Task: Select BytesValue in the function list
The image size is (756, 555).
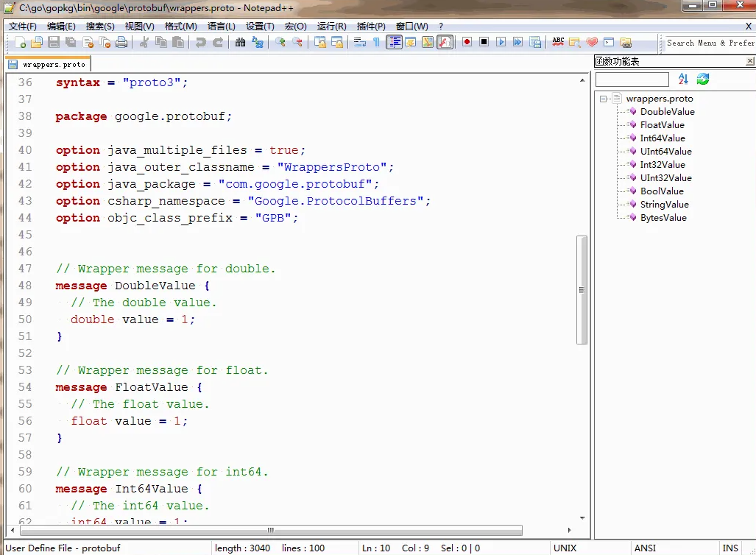Action: point(663,218)
